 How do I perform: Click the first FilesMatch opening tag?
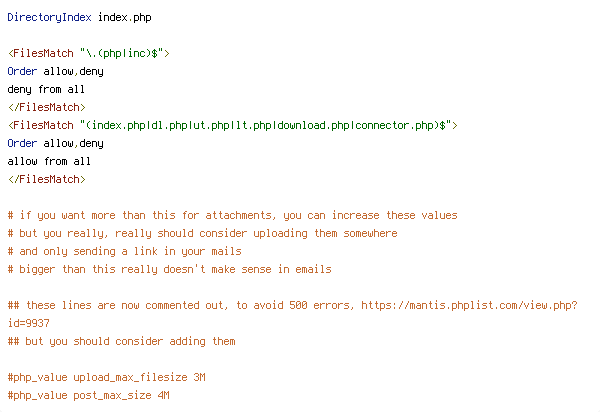[88, 53]
